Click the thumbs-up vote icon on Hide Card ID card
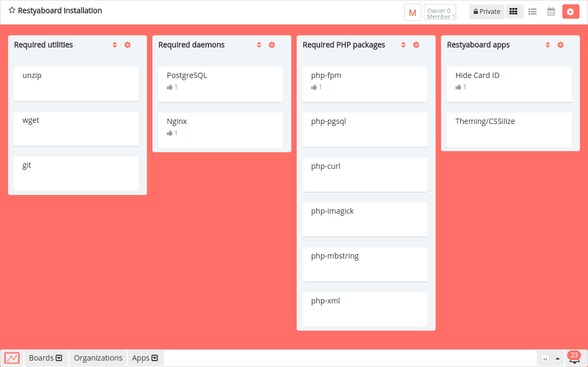The height and width of the screenshot is (367, 588). (459, 87)
